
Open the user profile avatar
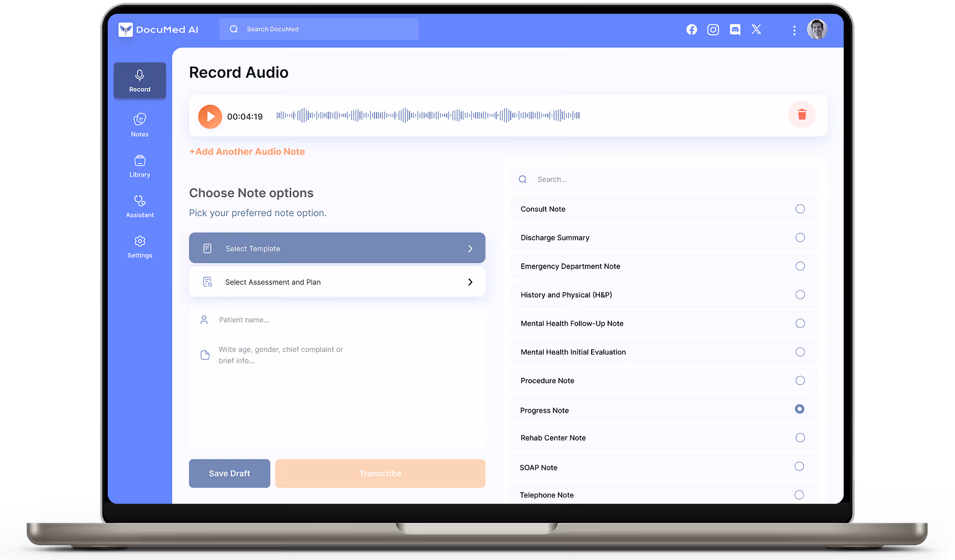(817, 29)
